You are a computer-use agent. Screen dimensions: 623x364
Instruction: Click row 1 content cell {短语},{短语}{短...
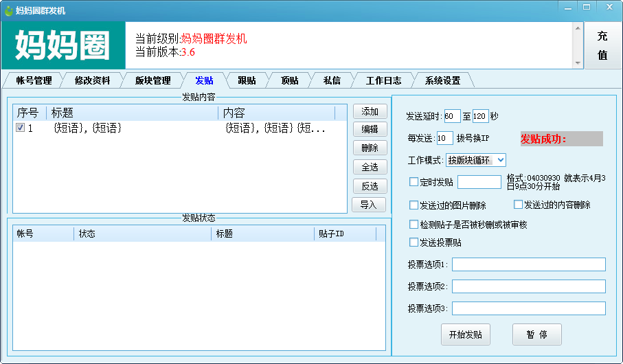275,128
